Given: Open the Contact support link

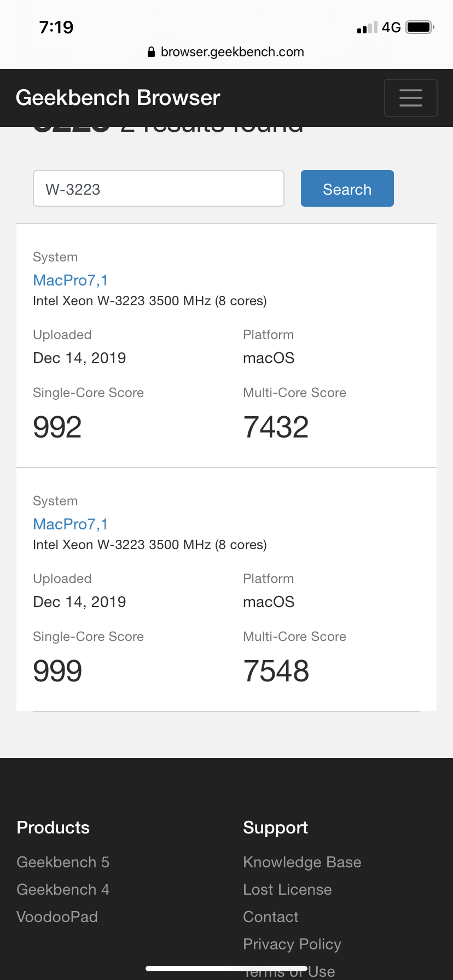Looking at the screenshot, I should click(271, 917).
